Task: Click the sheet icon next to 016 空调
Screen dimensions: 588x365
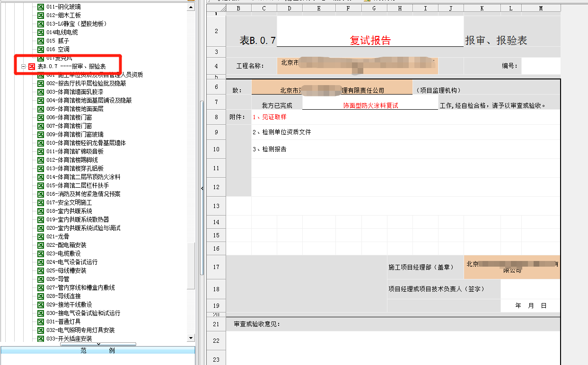Action: point(41,49)
